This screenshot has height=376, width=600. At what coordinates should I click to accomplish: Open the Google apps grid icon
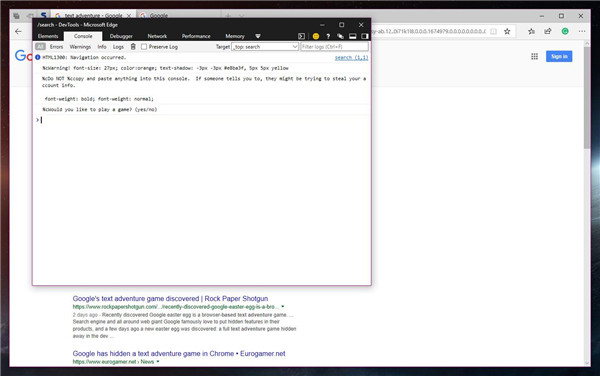click(x=535, y=57)
